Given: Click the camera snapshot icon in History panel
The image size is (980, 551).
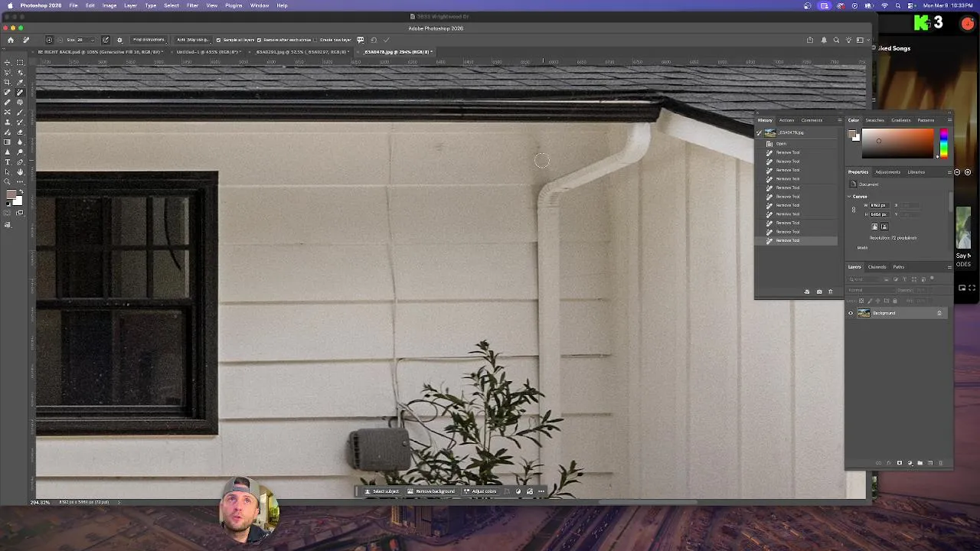Looking at the screenshot, I should pyautogui.click(x=819, y=292).
